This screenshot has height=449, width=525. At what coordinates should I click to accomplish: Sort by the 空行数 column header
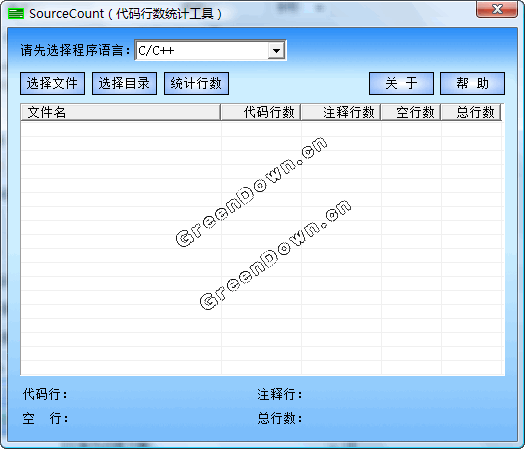[x=411, y=112]
